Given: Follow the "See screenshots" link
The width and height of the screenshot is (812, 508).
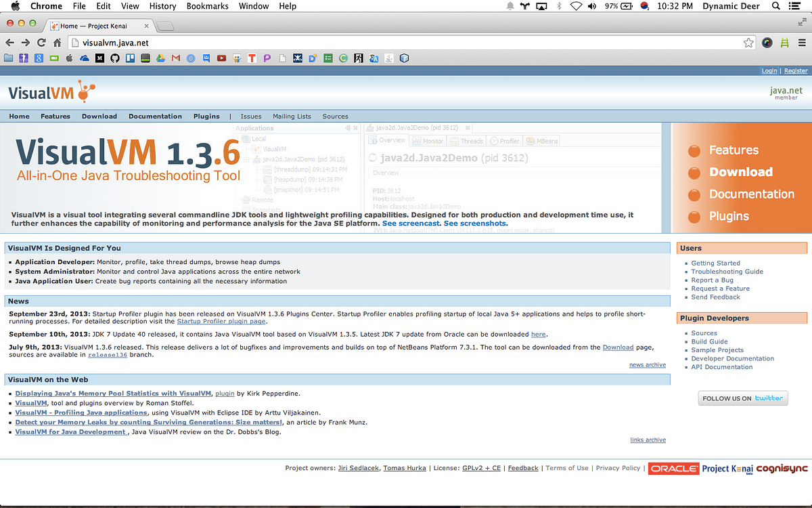Looking at the screenshot, I should click(x=474, y=223).
